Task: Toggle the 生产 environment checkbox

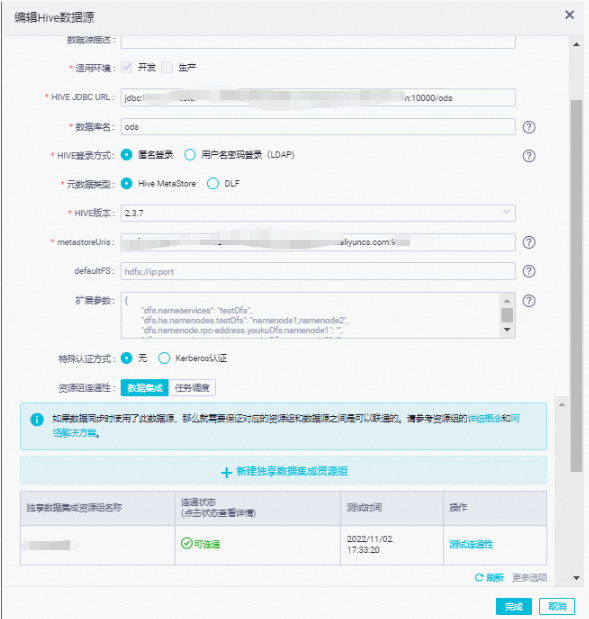Action: coord(167,67)
